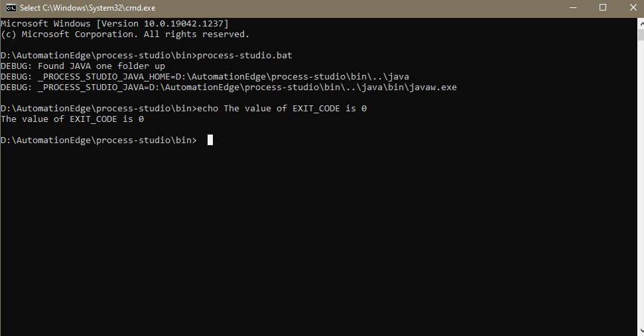This screenshot has height=336, width=644.
Task: Click 'DEBUG: Found JAVA one folder up' line
Action: [x=83, y=66]
